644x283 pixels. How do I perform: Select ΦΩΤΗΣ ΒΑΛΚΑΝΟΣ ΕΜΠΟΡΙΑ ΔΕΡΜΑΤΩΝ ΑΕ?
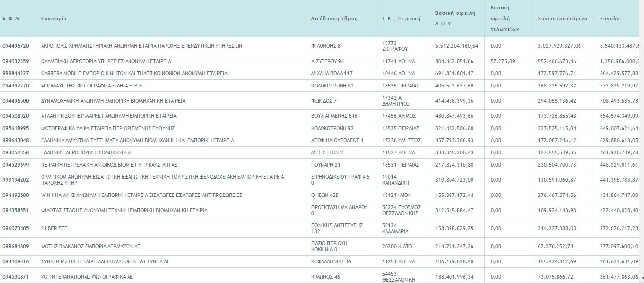[90, 246]
